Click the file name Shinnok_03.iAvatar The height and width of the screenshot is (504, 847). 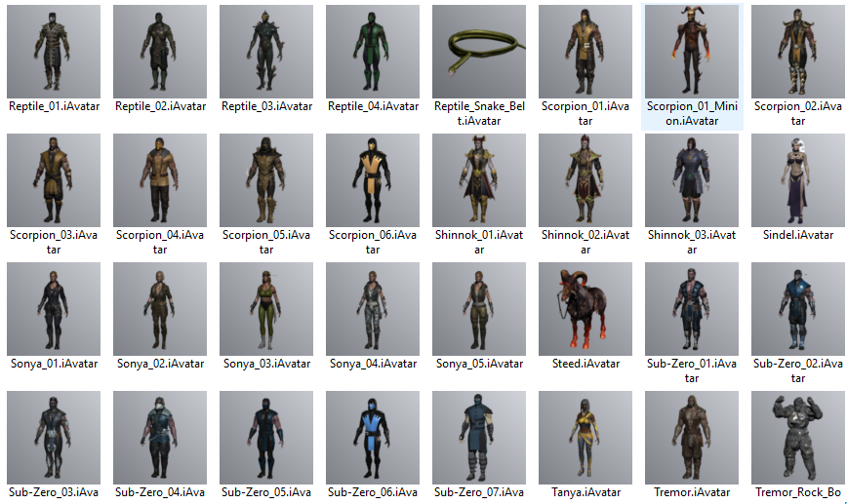pos(692,243)
